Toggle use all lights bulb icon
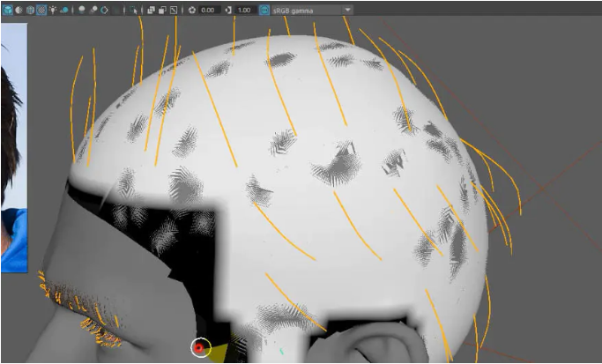Viewport: 602px width, 364px height. 53,10
